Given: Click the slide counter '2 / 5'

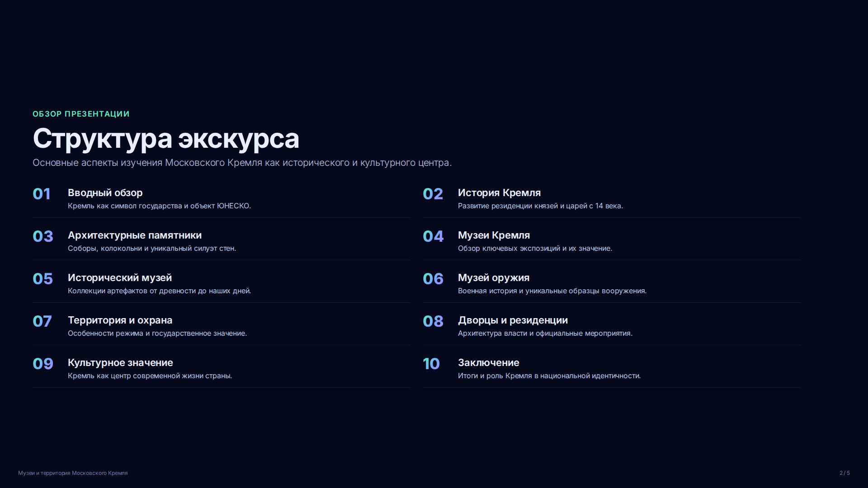Looking at the screenshot, I should click(844, 473).
